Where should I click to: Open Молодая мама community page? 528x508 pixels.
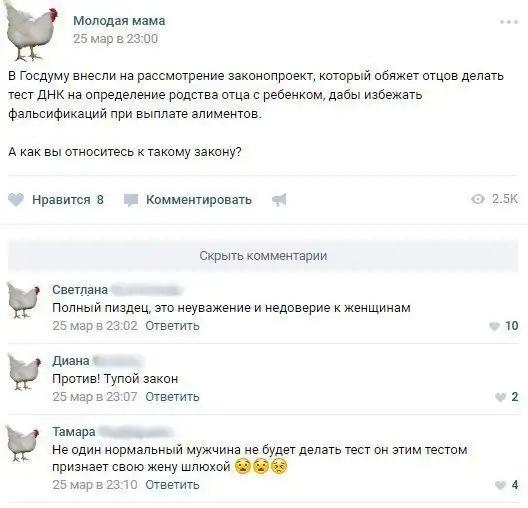119,21
